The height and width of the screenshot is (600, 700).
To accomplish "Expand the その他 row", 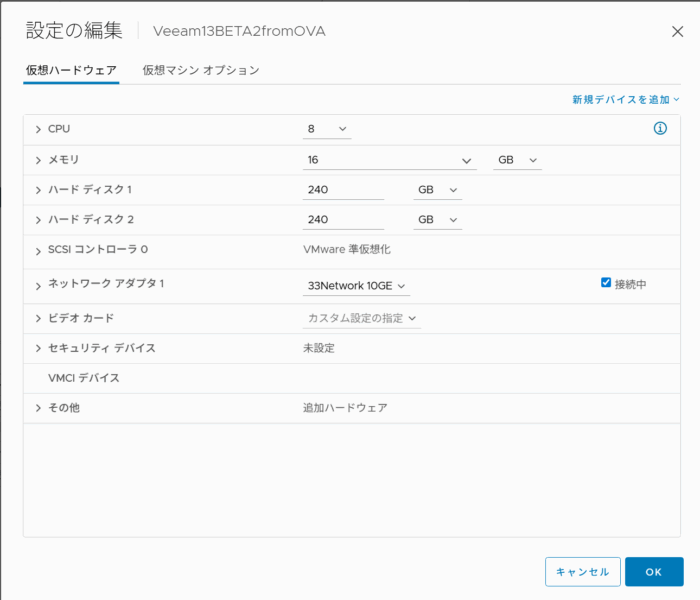I will tap(38, 408).
